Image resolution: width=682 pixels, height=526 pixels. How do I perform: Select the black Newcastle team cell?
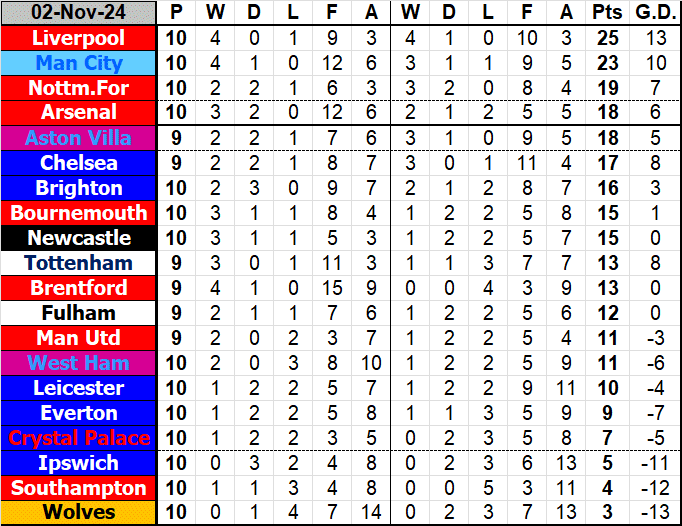pos(79,238)
